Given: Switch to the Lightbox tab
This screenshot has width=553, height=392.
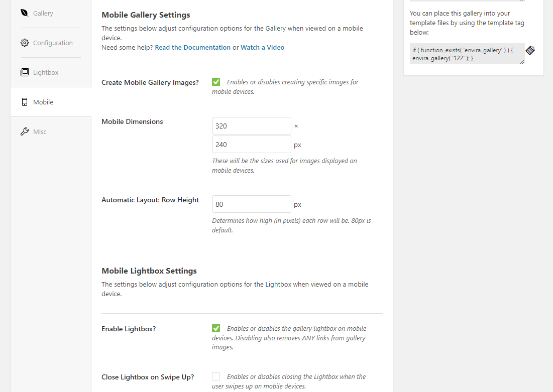Looking at the screenshot, I should click(51, 72).
